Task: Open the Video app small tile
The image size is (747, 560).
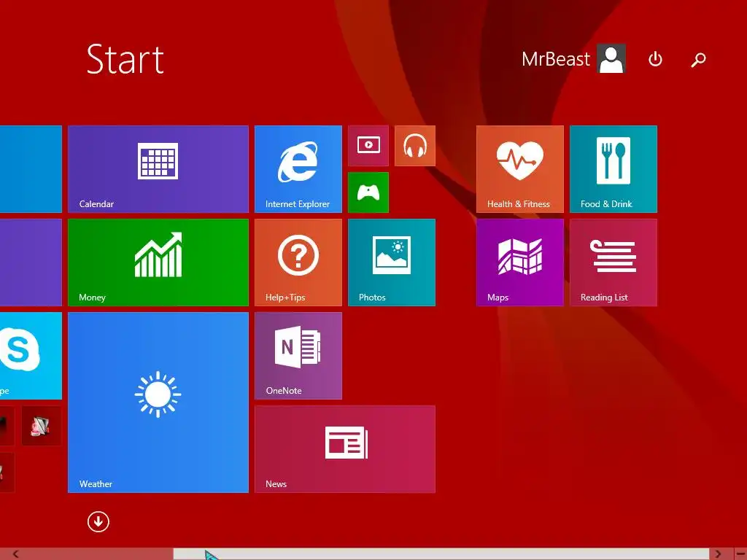Action: pos(368,146)
